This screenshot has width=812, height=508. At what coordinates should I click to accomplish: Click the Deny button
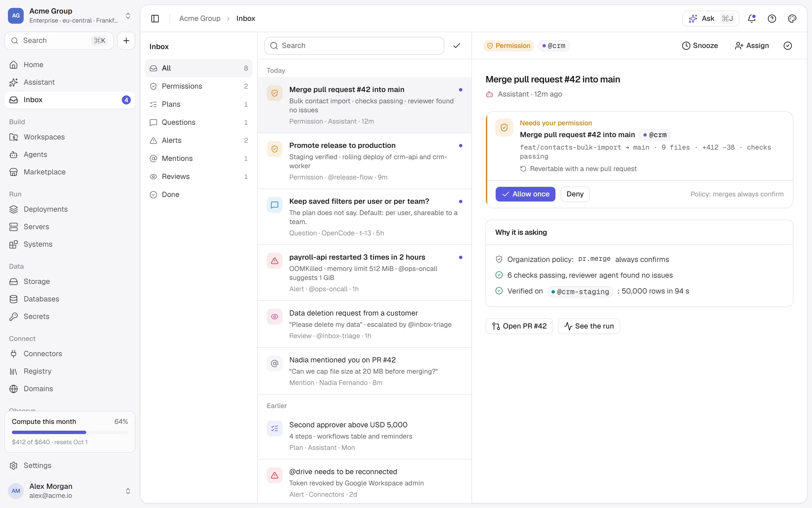(x=575, y=194)
